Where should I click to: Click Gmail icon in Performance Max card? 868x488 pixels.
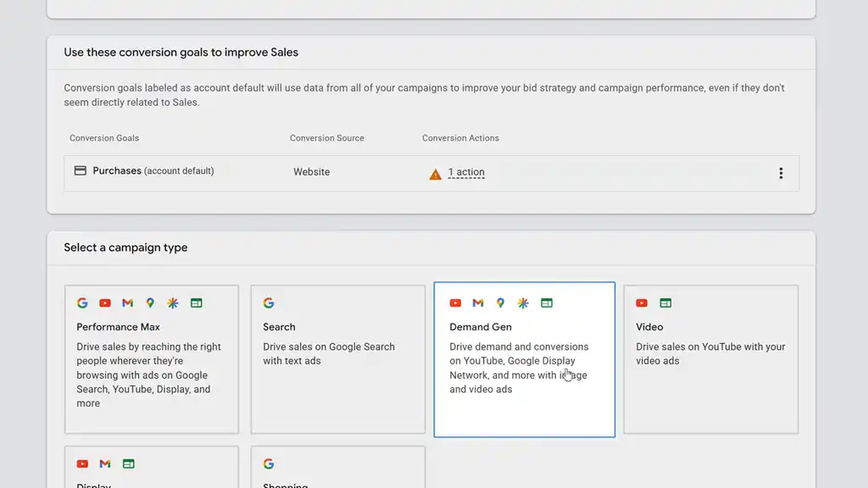coord(128,302)
